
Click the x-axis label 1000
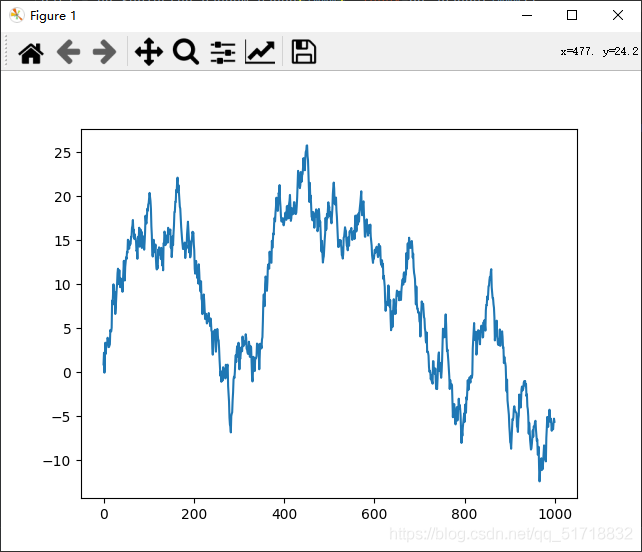pos(555,514)
